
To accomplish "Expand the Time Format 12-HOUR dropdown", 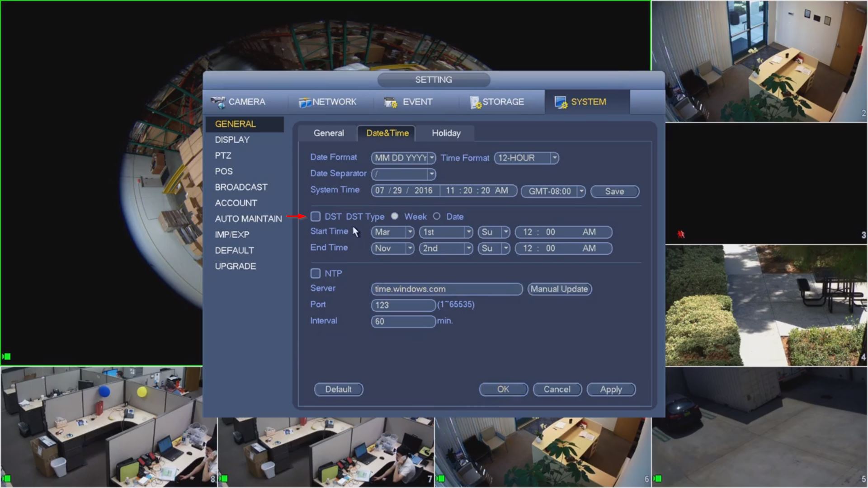I will (554, 158).
